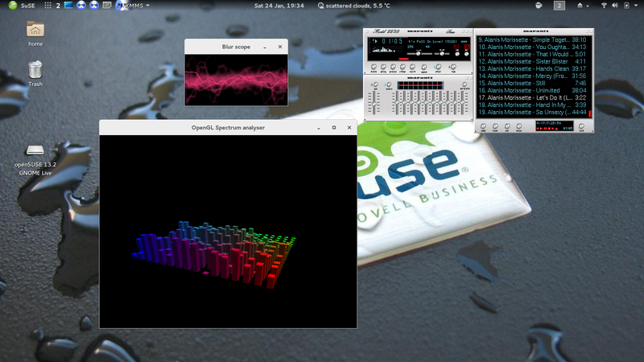Click the workspace indicator '2' box at right

coord(559,6)
